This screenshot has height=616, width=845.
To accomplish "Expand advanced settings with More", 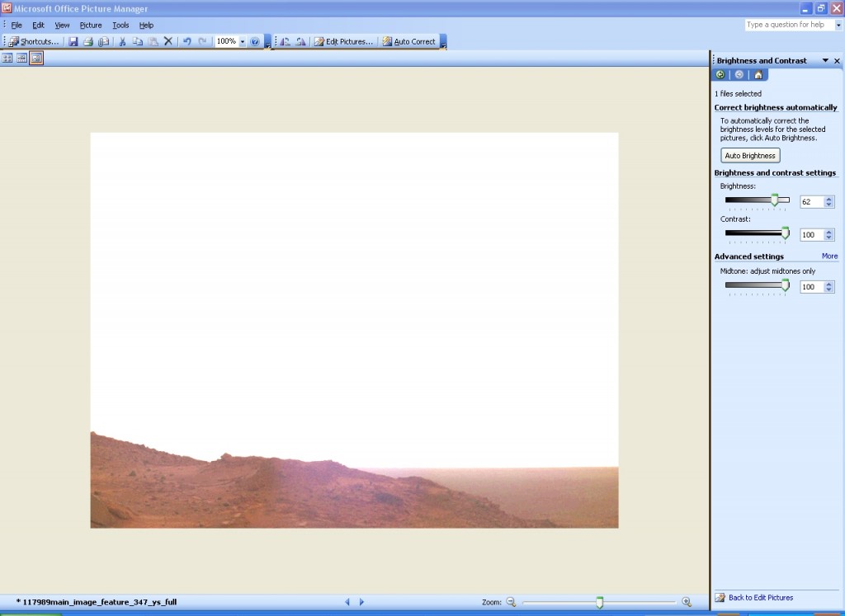I will tap(829, 256).
